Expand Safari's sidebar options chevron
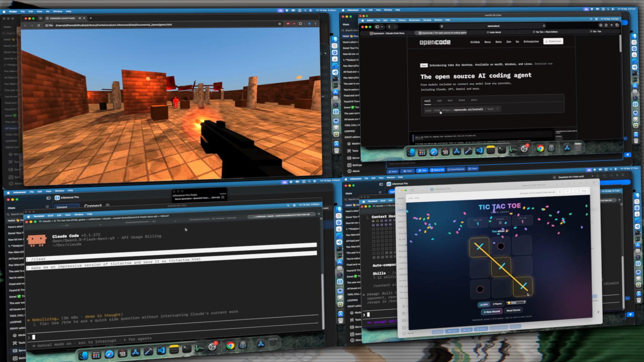 point(382,27)
